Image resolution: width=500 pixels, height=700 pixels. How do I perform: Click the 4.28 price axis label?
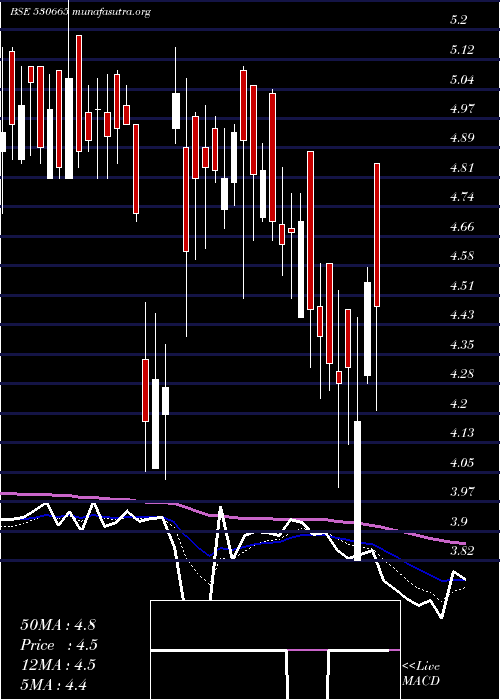462,374
